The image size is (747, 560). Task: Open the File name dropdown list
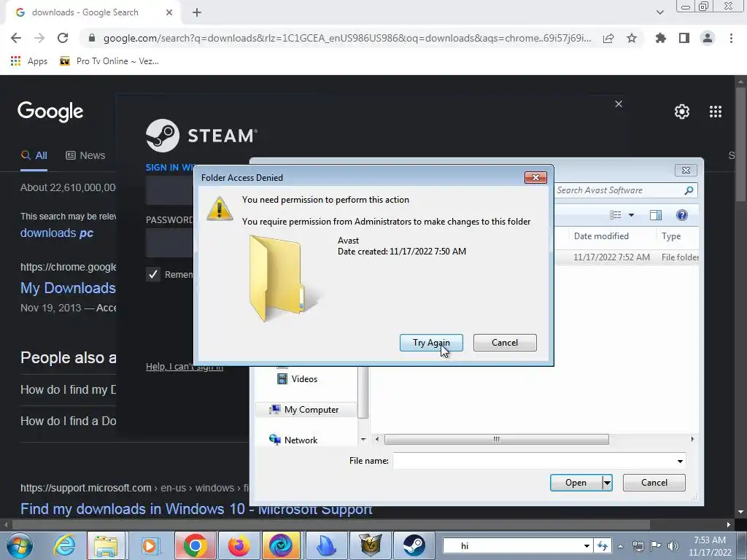680,461
